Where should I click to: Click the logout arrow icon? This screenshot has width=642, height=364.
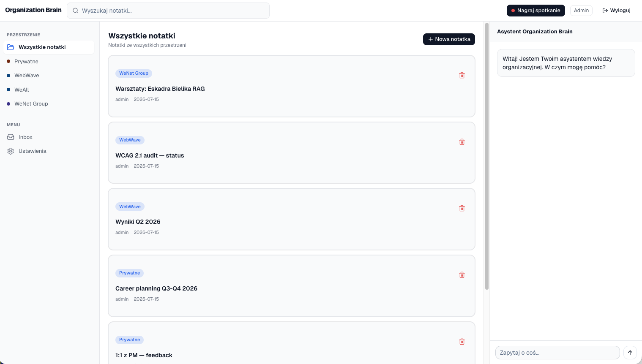pyautogui.click(x=605, y=11)
